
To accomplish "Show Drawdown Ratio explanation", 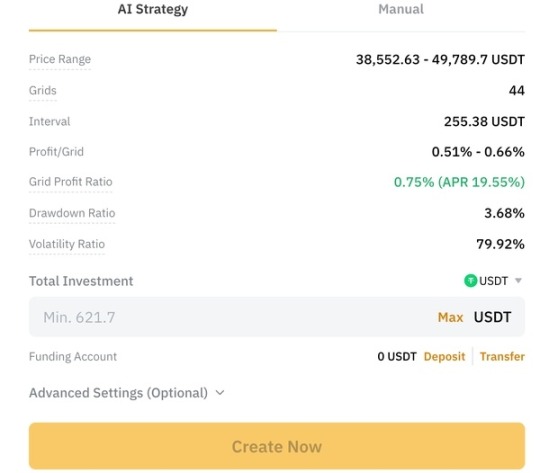I will (x=72, y=213).
